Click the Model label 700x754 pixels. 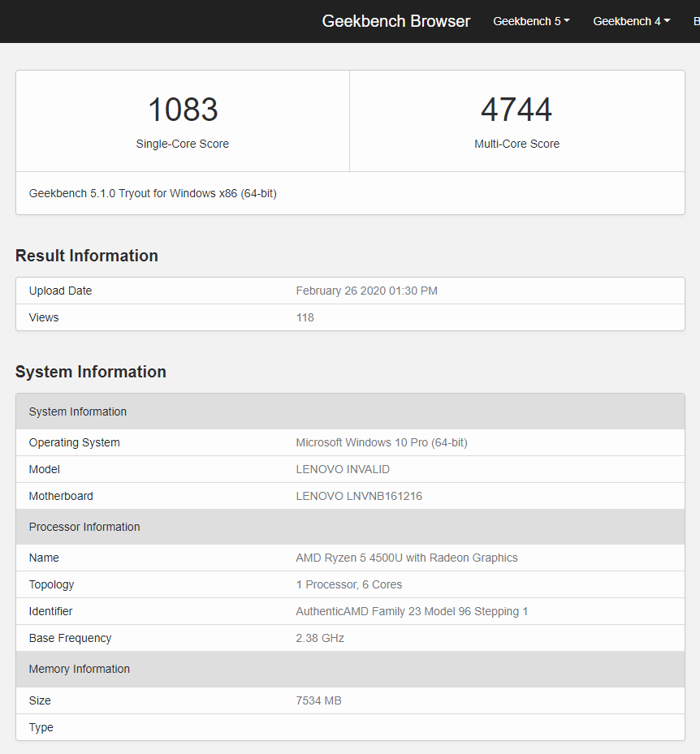[45, 469]
